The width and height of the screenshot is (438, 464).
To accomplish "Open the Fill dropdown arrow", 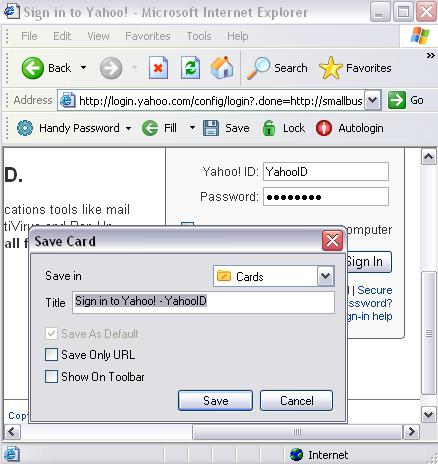I will click(192, 128).
